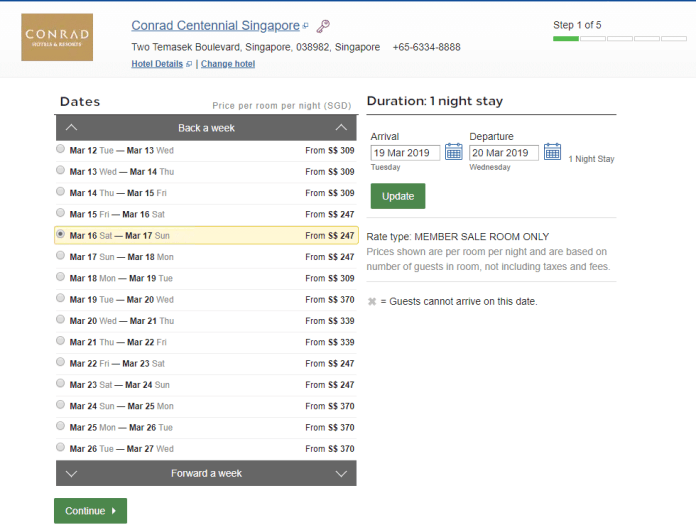Open the Conrad Centennial Singapore link
Screen dimensions: 696x530
[x=215, y=26]
